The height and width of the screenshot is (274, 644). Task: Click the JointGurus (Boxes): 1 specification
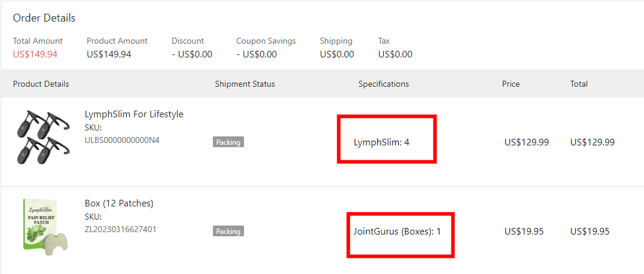(x=397, y=232)
